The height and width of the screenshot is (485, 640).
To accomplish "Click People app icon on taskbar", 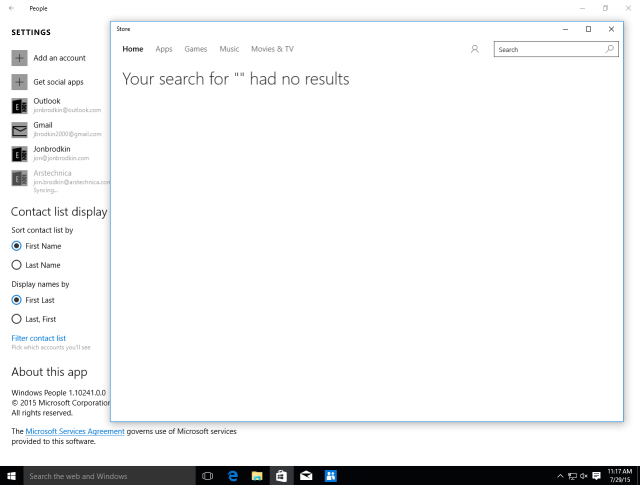I will coord(331,476).
